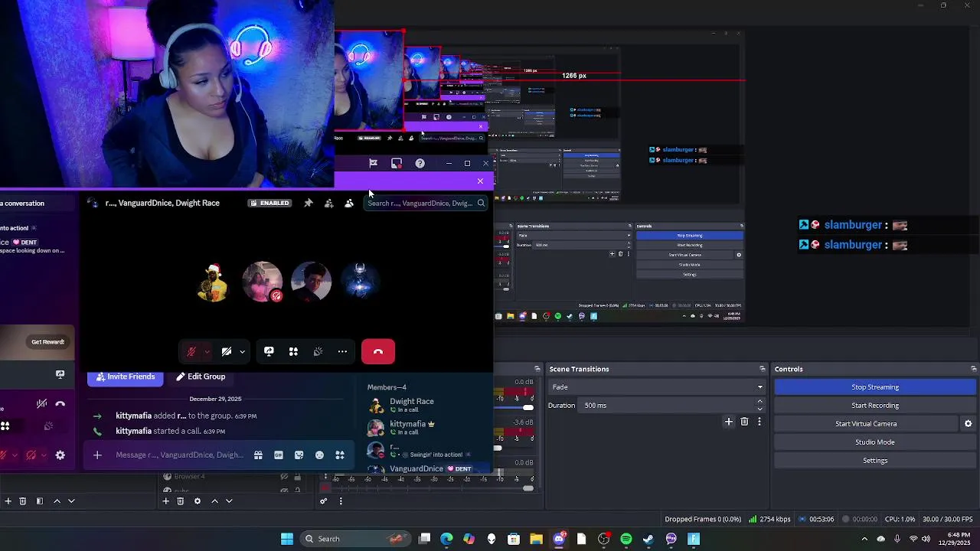Adjust top audio mixer volume slider

(x=528, y=407)
